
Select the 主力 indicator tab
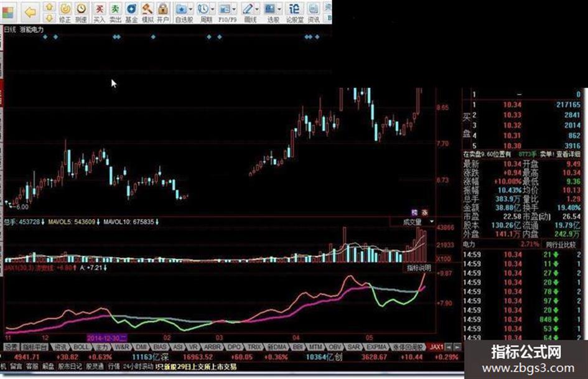click(x=101, y=347)
